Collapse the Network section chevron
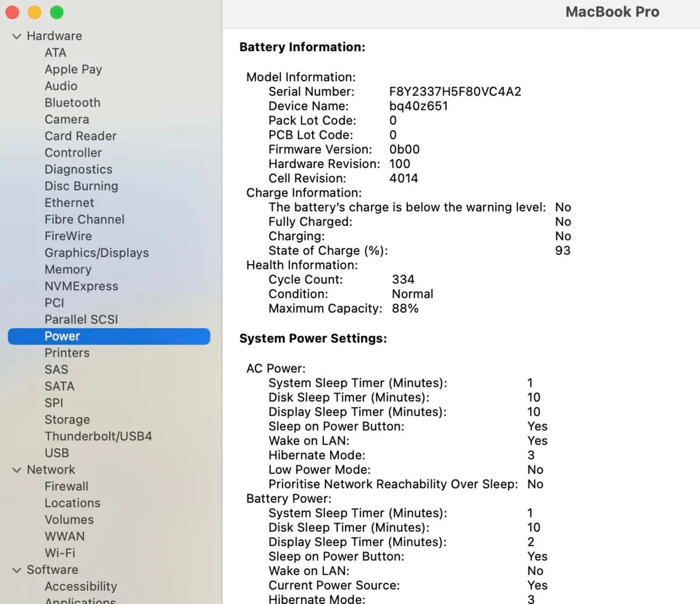The image size is (700, 604). pos(16,470)
